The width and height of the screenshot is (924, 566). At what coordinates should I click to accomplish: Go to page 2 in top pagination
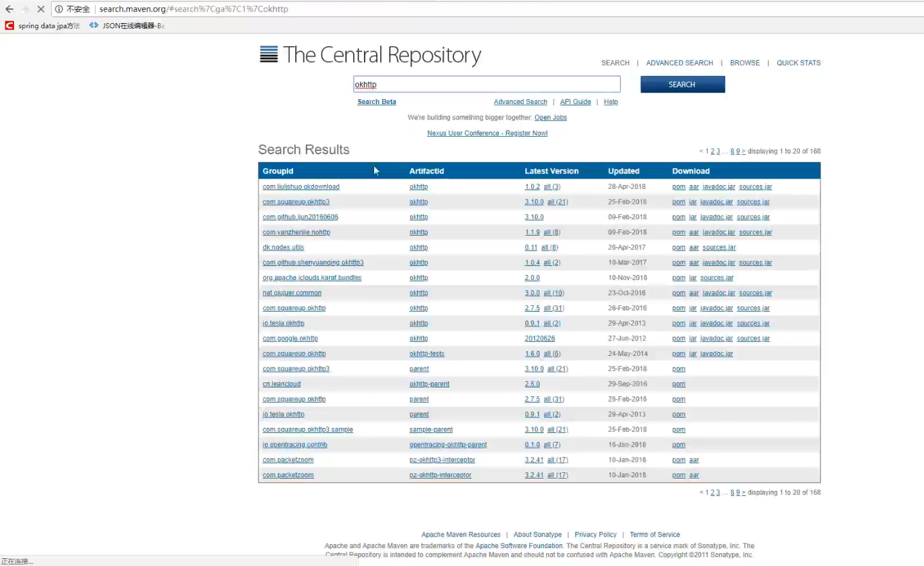712,152
